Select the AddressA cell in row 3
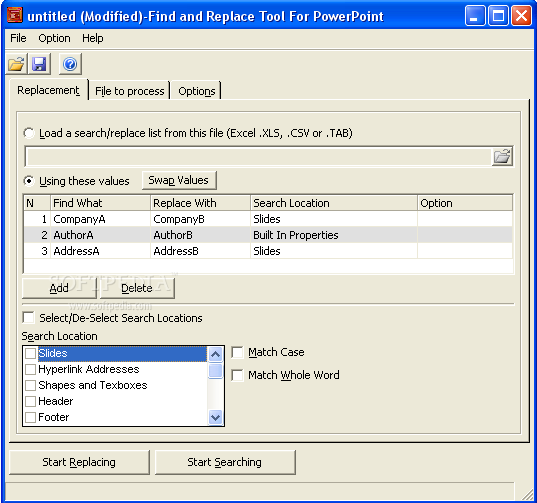537x503 pixels. (x=100, y=251)
